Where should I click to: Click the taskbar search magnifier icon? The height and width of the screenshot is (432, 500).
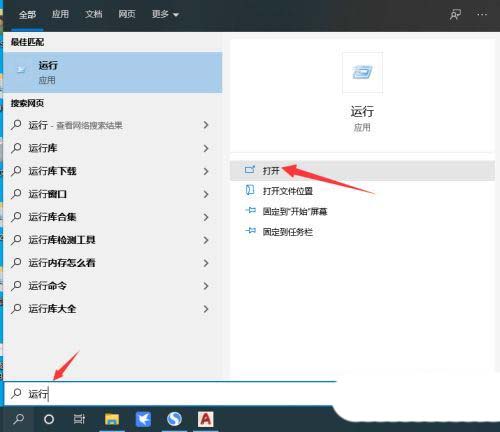click(x=18, y=419)
